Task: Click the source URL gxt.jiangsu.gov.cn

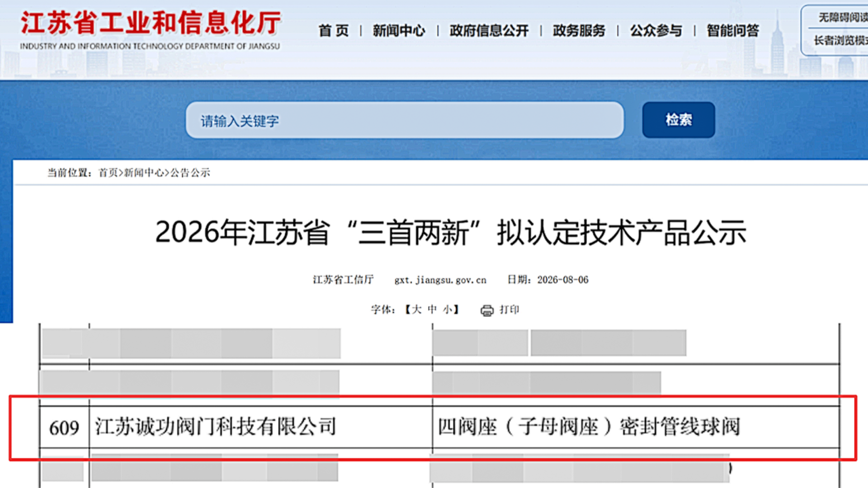Action: 440,280
